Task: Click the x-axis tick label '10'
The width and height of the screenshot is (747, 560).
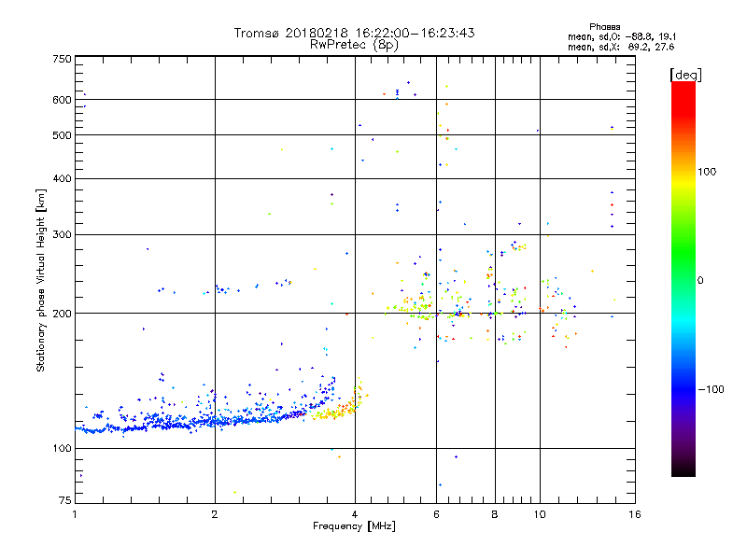Action: tap(540, 514)
